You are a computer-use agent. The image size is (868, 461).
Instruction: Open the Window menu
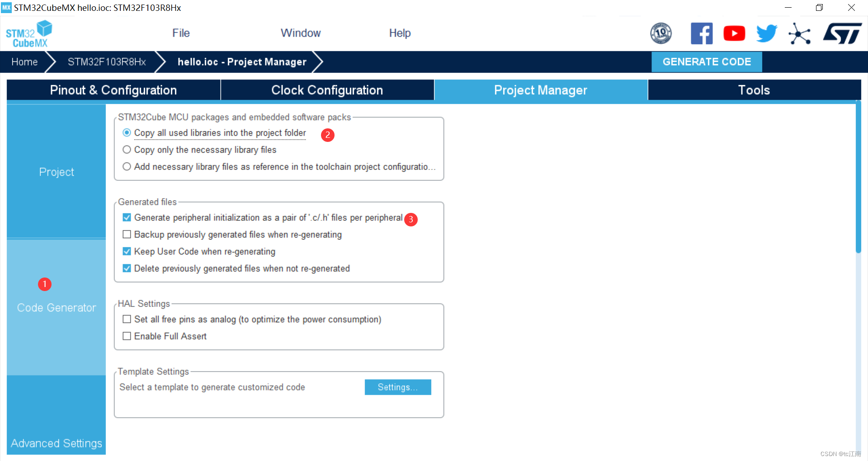click(x=301, y=33)
